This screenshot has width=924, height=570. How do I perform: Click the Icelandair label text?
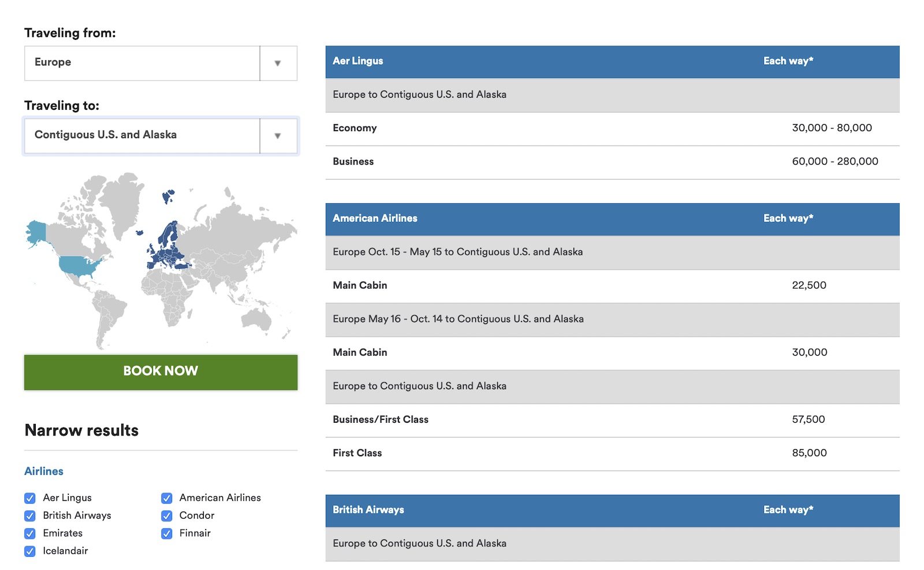[65, 551]
